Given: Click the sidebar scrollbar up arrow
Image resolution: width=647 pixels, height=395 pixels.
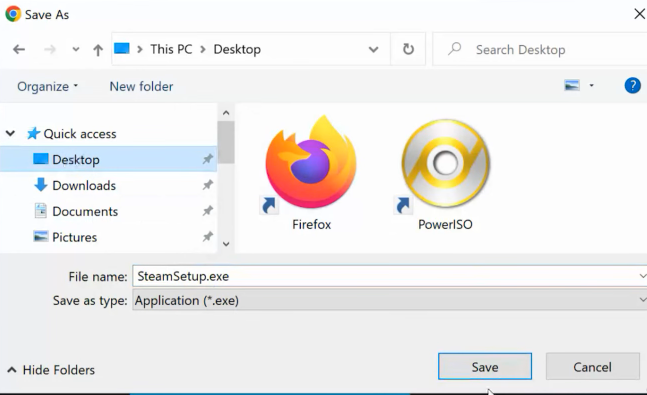Looking at the screenshot, I should coord(226,113).
